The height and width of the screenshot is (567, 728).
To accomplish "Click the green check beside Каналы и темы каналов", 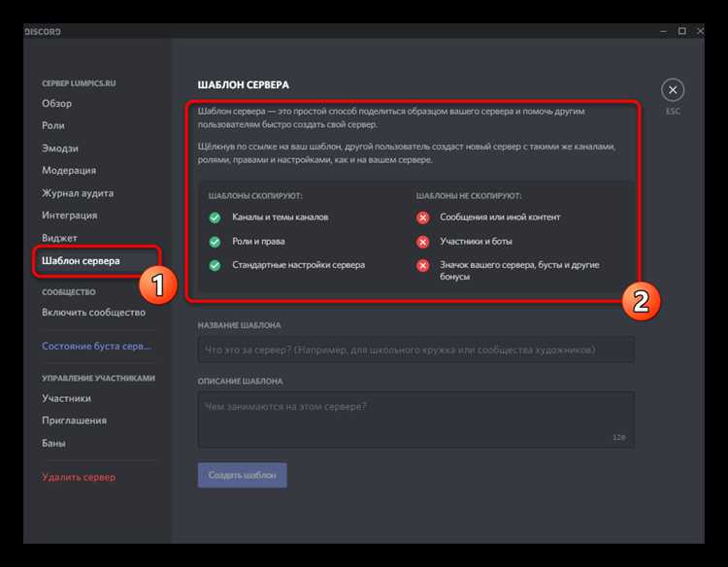I will (x=215, y=217).
